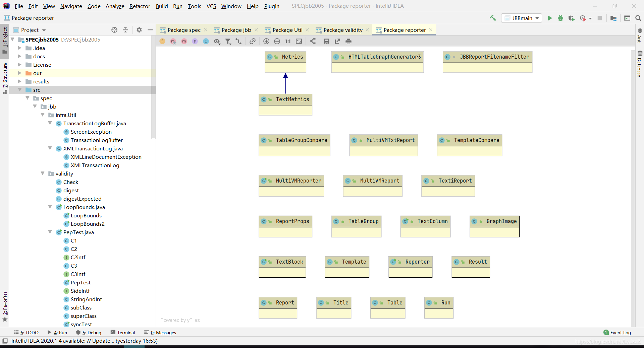Click the Build project hammer icon
Image resolution: width=644 pixels, height=348 pixels.
[493, 18]
